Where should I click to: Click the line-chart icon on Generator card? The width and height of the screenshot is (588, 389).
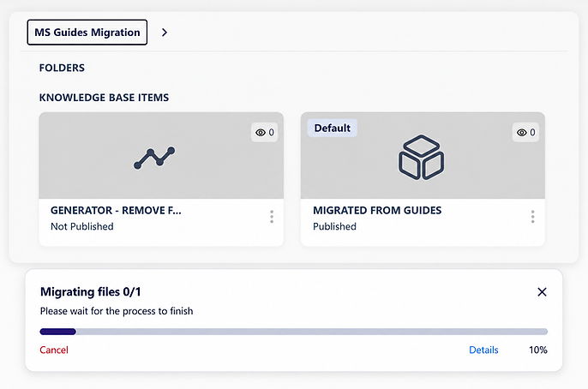(154, 158)
